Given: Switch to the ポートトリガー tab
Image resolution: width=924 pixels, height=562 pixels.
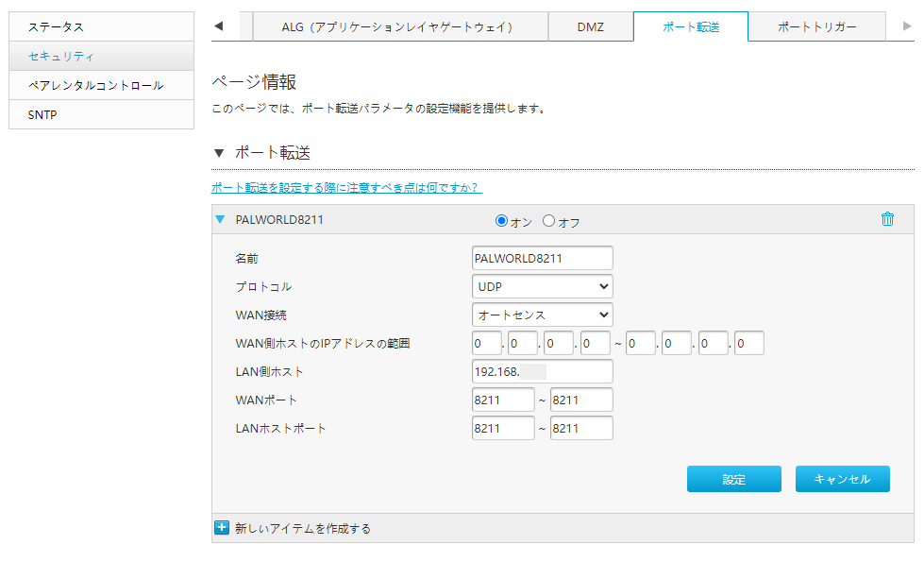Looking at the screenshot, I should 816,27.
